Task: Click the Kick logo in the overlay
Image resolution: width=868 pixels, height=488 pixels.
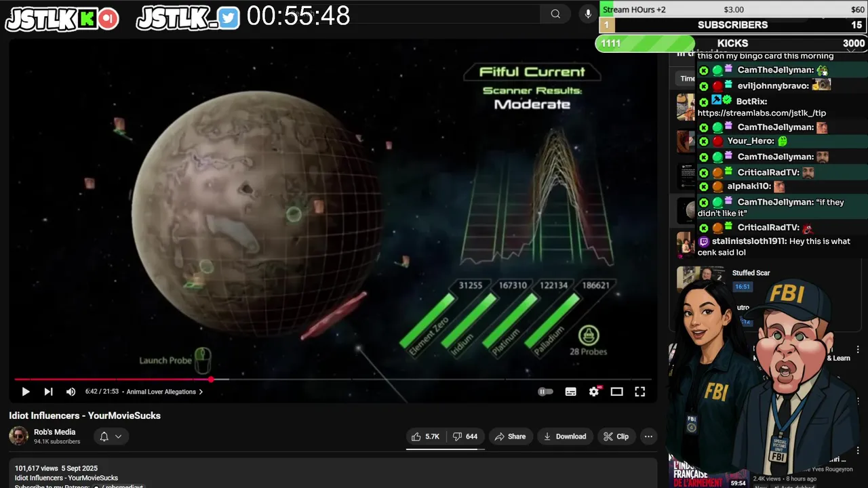Action: [87, 19]
